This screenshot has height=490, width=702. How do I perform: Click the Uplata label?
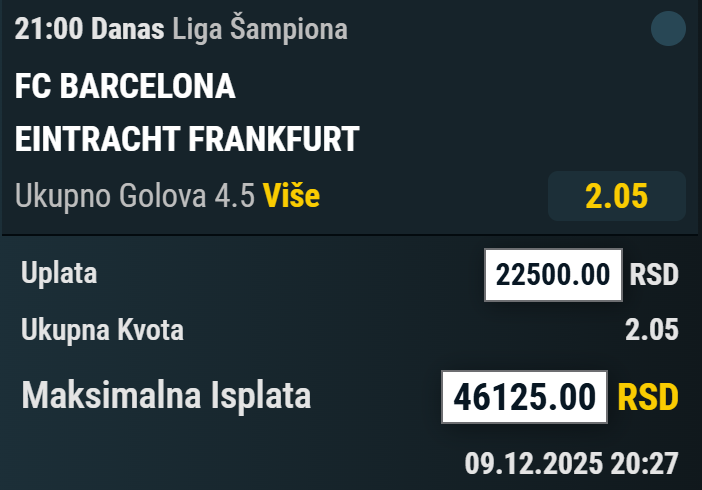[59, 273]
